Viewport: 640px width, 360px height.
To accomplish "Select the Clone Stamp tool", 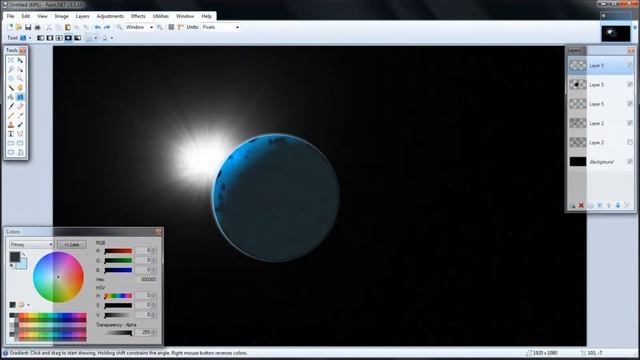I will (x=11, y=124).
